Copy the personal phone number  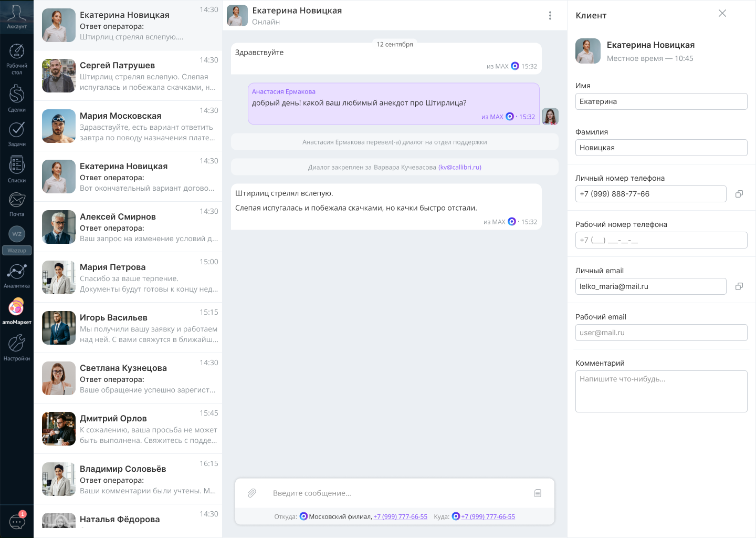pos(739,194)
